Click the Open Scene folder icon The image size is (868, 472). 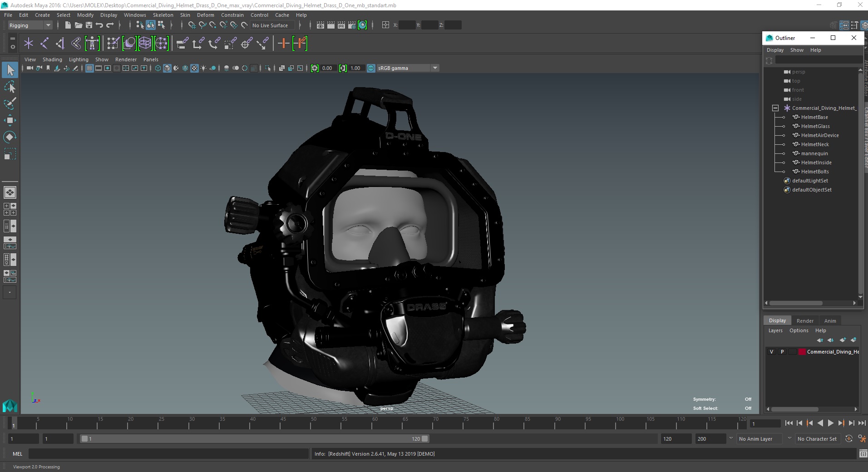point(78,25)
